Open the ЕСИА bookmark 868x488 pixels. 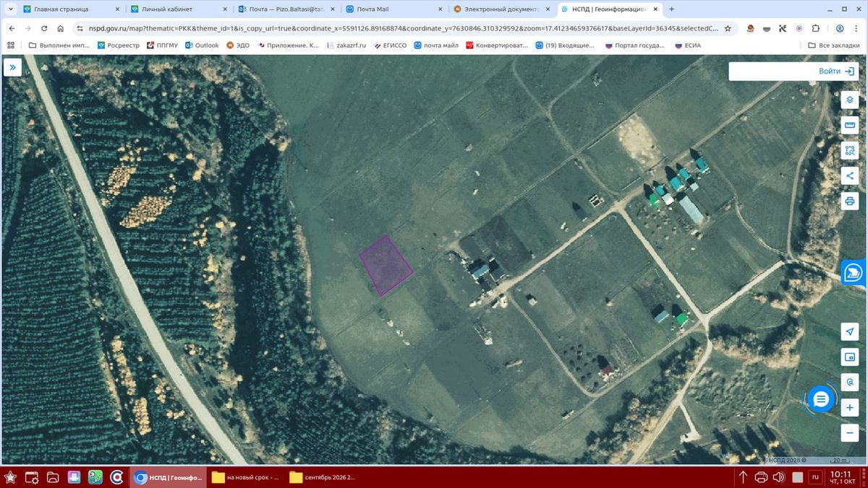[x=687, y=45]
